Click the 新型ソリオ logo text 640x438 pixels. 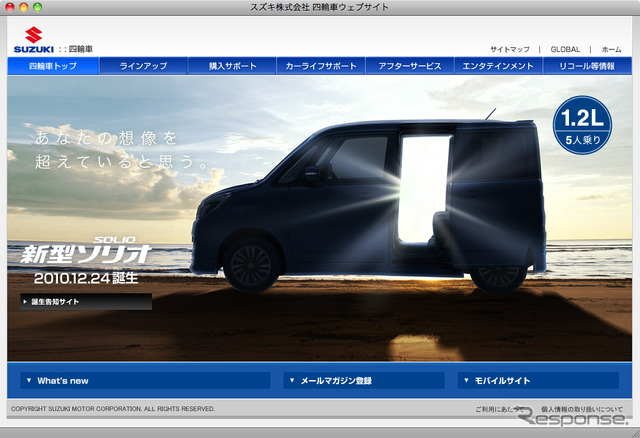click(86, 251)
